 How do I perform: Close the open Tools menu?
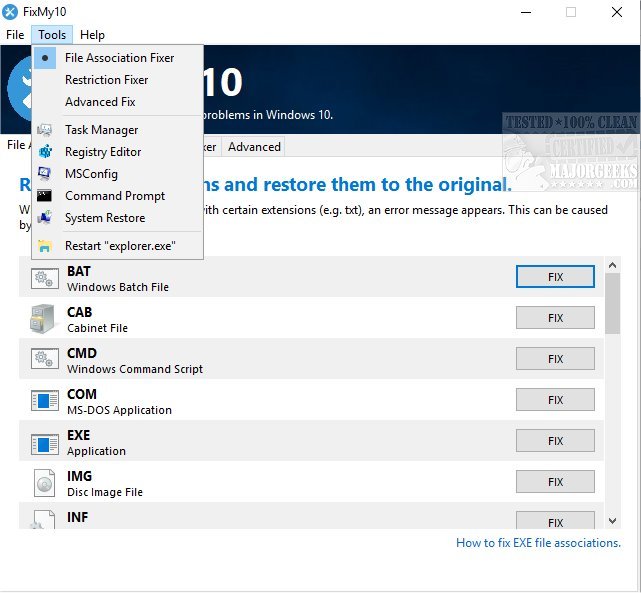[x=52, y=35]
